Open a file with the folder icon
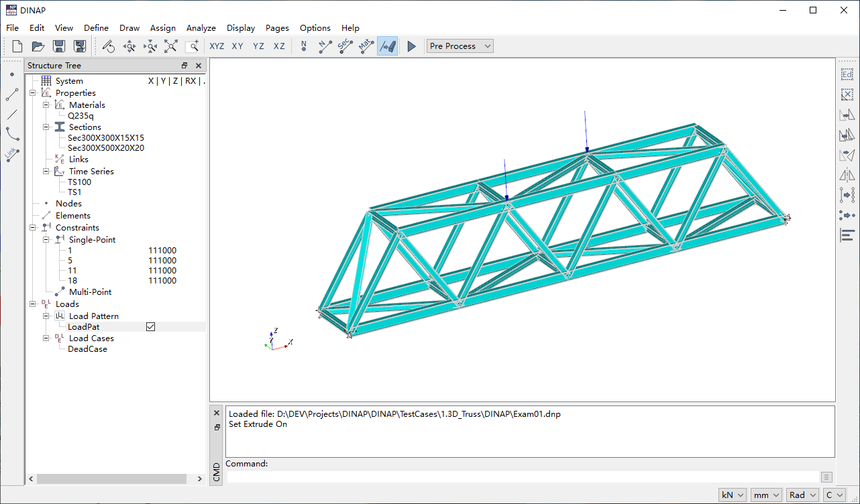The width and height of the screenshot is (860, 504). click(x=38, y=46)
